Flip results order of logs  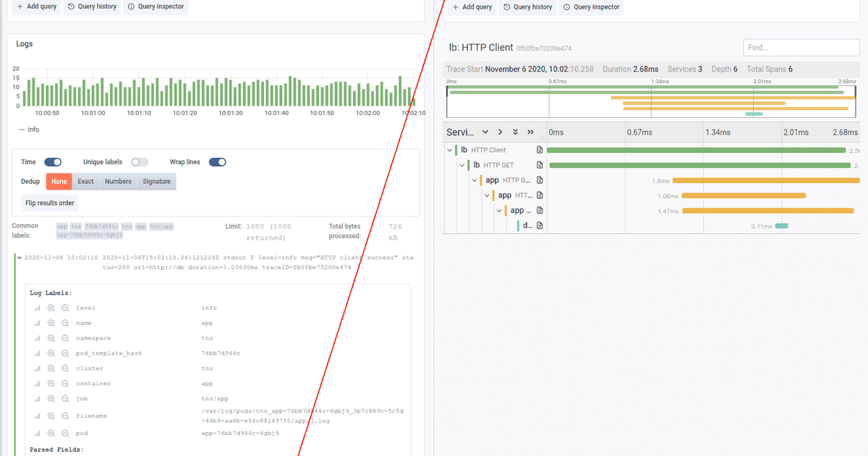click(x=50, y=203)
